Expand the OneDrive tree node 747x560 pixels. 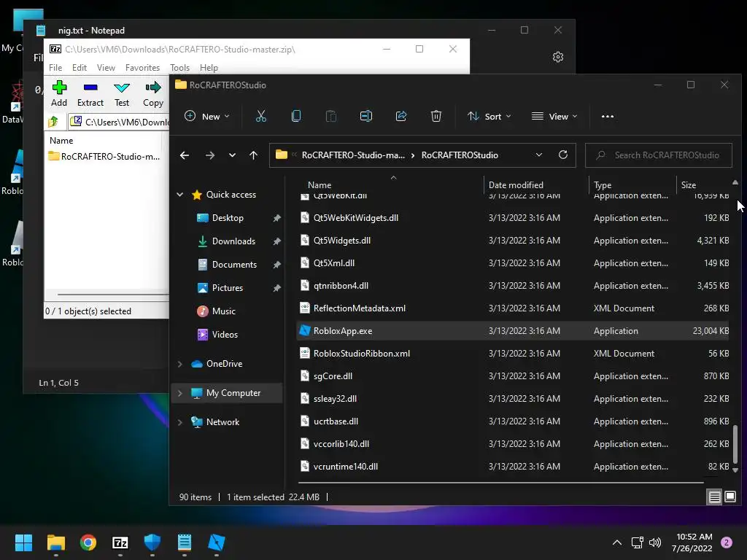180,364
